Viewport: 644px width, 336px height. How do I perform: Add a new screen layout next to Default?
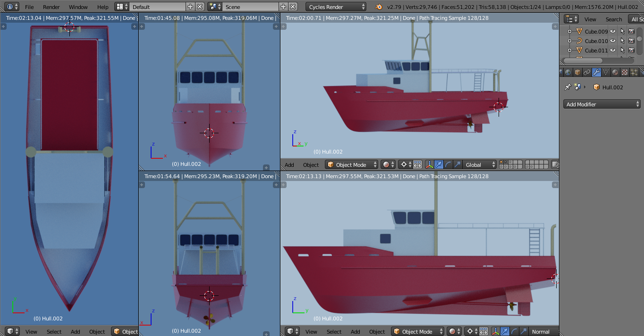190,7
